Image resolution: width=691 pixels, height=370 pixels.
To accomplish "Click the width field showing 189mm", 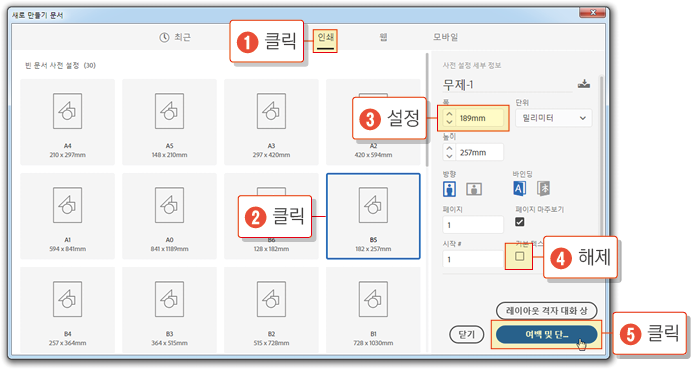I will (x=479, y=118).
